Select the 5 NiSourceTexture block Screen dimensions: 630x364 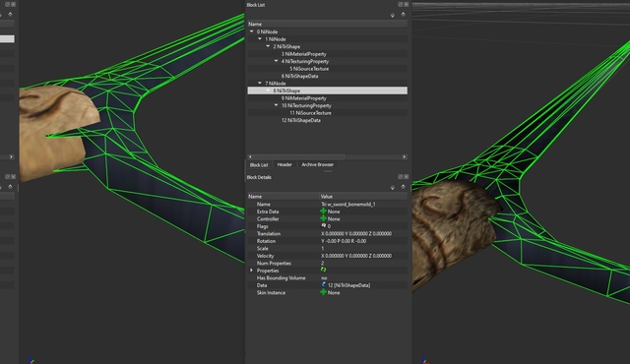coord(309,69)
